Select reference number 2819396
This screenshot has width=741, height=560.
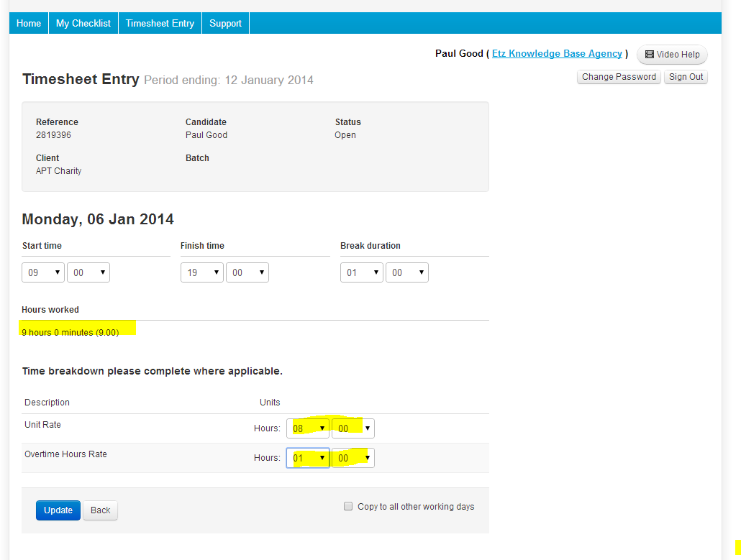click(53, 135)
